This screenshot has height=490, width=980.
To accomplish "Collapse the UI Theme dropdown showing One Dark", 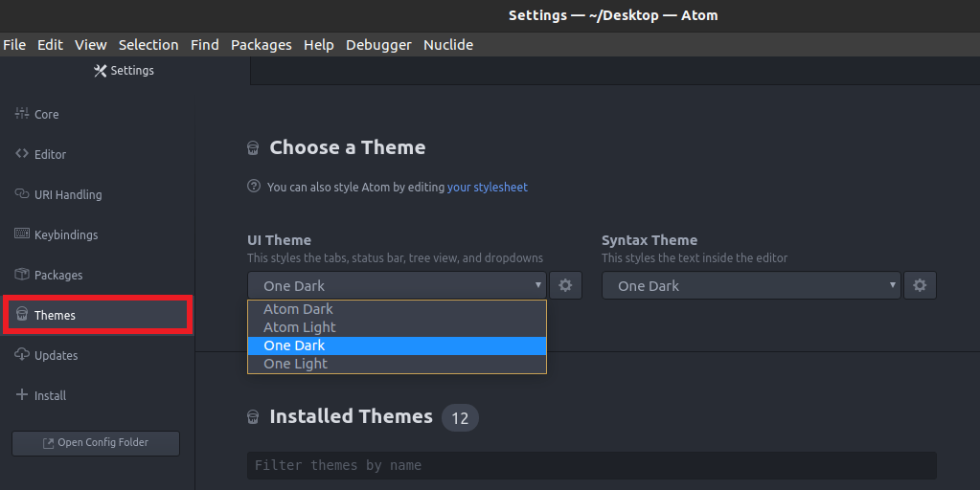I will pyautogui.click(x=397, y=285).
